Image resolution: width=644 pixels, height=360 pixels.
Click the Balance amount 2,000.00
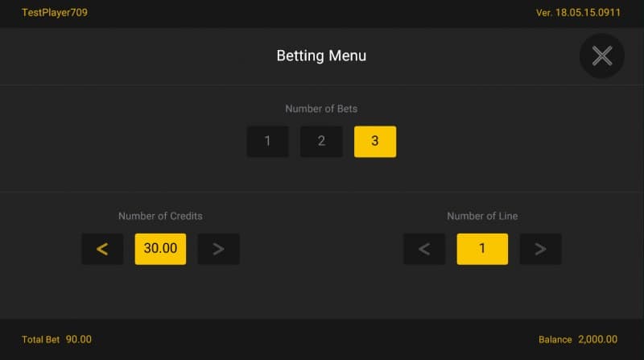coord(597,340)
